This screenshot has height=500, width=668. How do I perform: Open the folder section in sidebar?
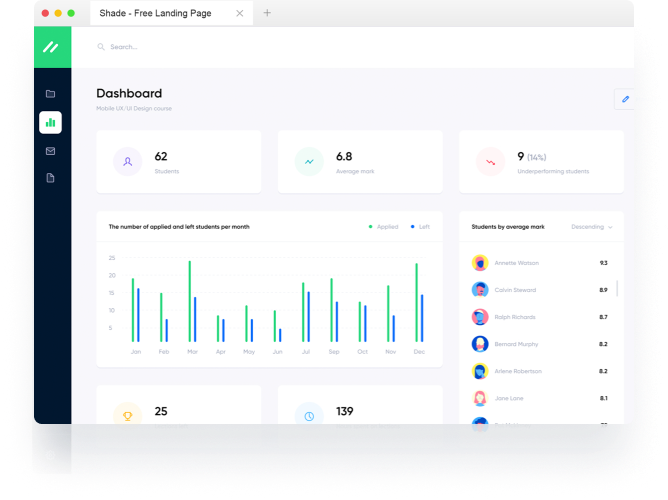pos(50,94)
